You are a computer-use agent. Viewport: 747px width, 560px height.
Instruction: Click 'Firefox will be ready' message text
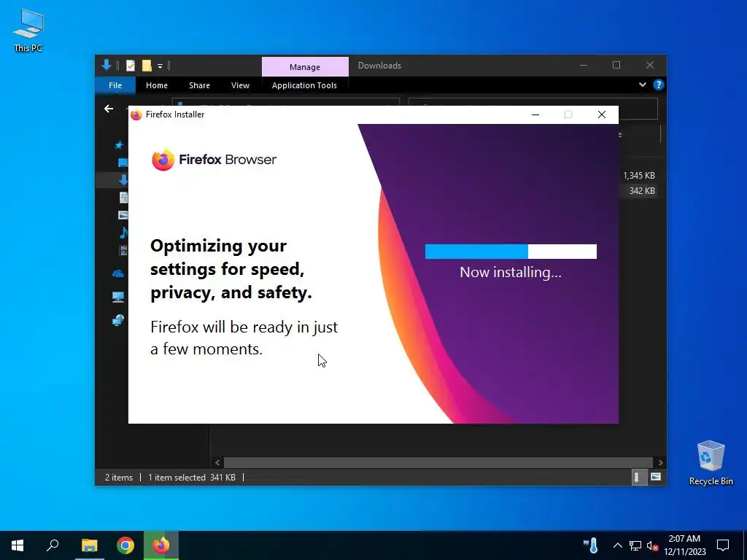point(244,338)
